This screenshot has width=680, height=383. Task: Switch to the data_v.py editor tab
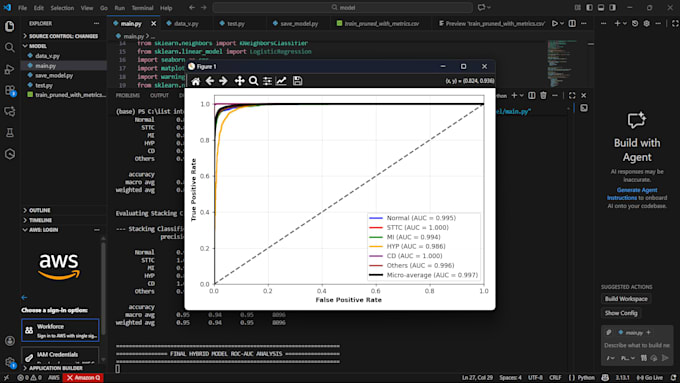pyautogui.click(x=186, y=23)
